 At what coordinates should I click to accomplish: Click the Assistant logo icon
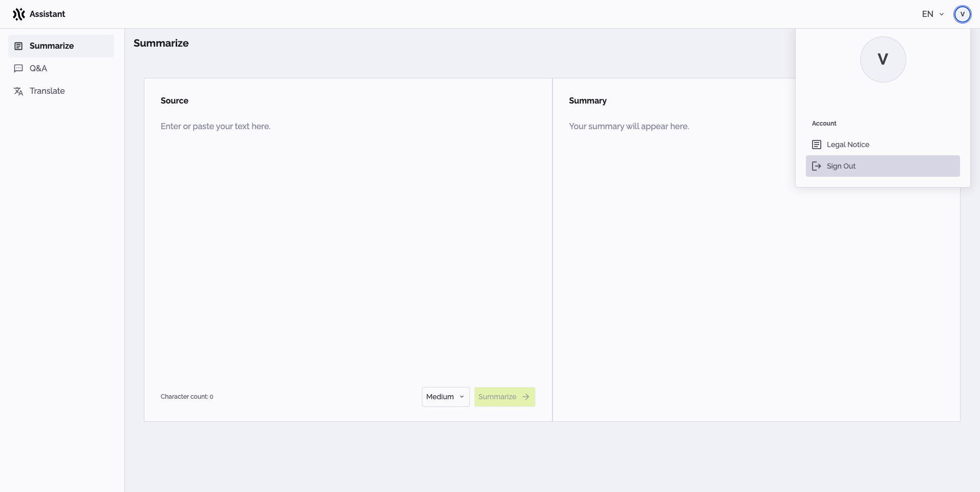19,14
